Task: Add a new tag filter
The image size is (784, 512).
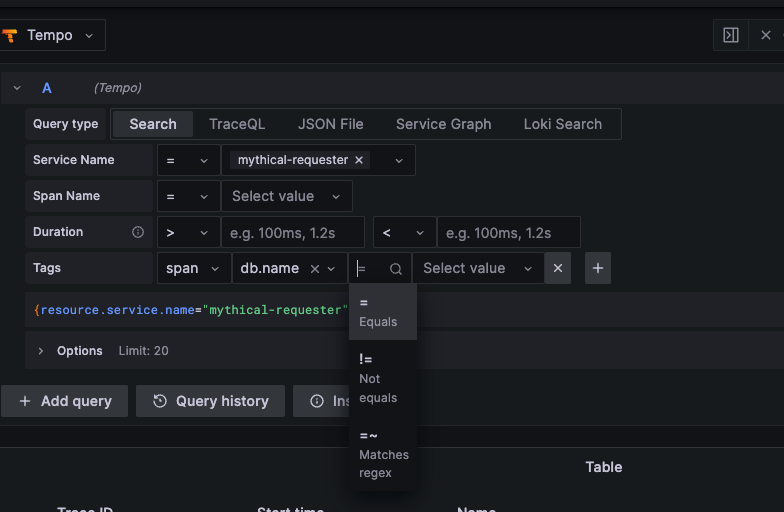Action: click(598, 268)
